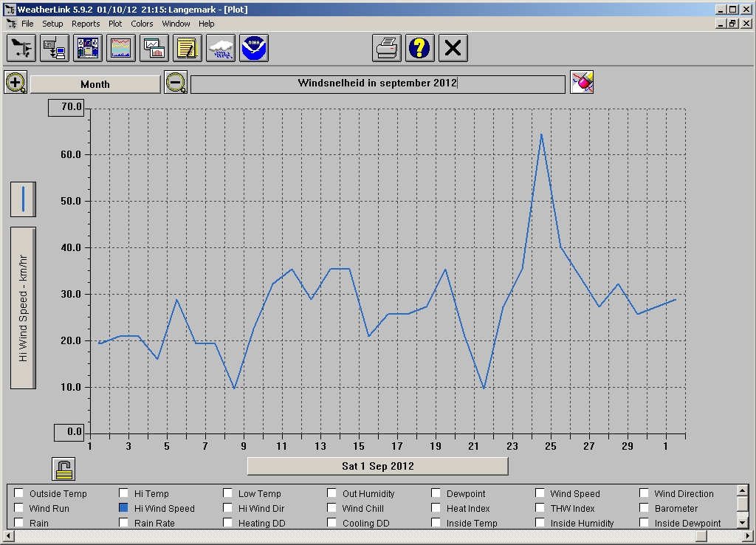Image resolution: width=756 pixels, height=545 pixels.
Task: Click the Hi Wind Speed - km/hr axis button
Action: click(23, 308)
